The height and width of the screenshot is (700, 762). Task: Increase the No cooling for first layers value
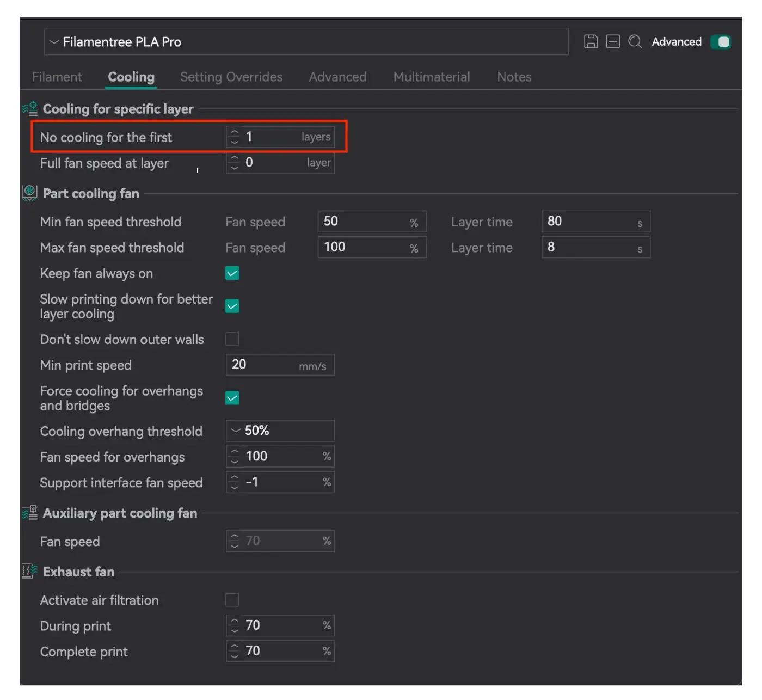tap(235, 132)
